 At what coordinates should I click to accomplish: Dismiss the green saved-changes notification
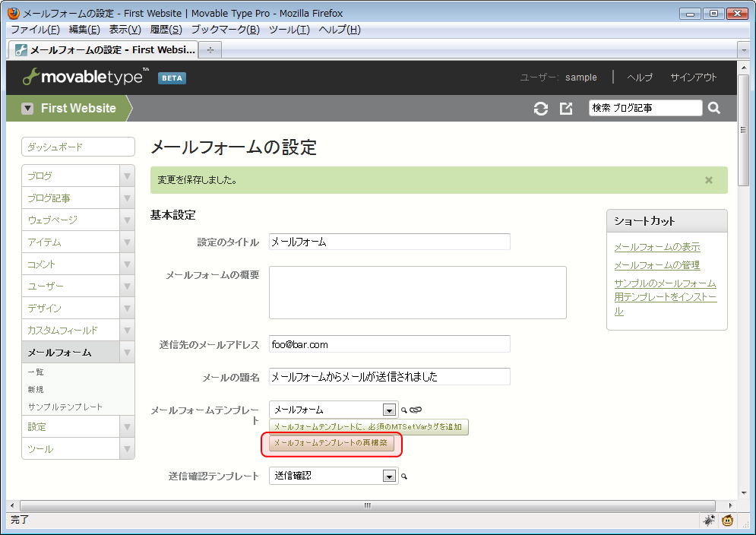709,180
